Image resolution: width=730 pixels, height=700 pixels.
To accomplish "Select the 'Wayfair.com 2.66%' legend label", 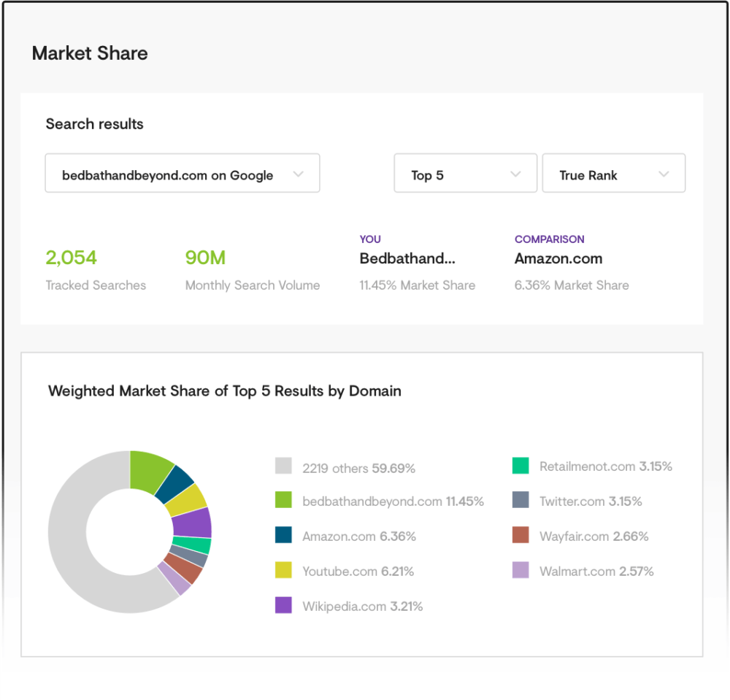I will [594, 536].
